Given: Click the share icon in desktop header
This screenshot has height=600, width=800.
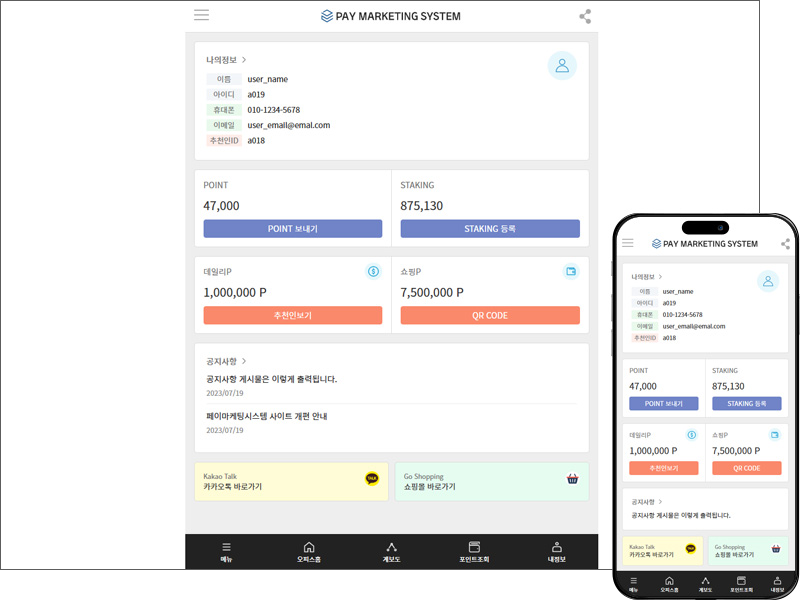Looking at the screenshot, I should (585, 16).
